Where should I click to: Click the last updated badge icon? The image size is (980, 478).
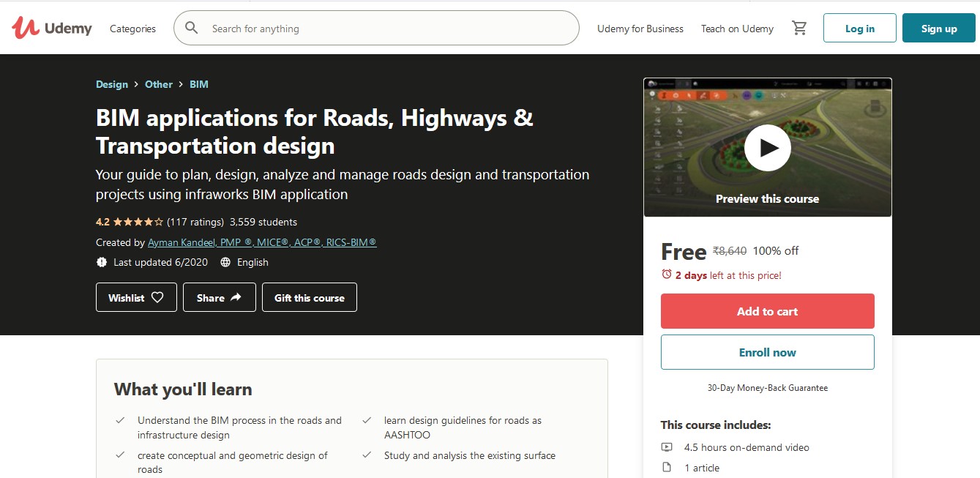click(x=101, y=262)
